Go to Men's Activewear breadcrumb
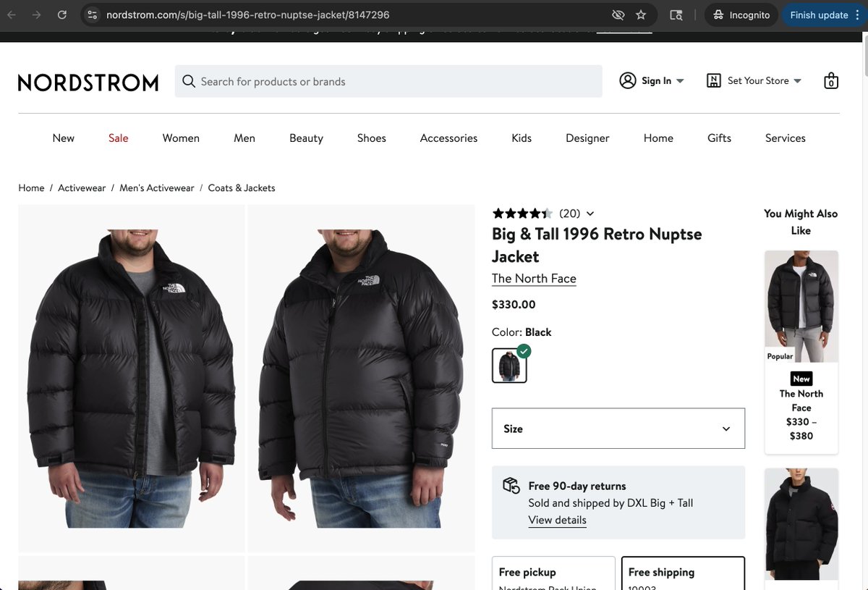The height and width of the screenshot is (590, 868). 157,187
